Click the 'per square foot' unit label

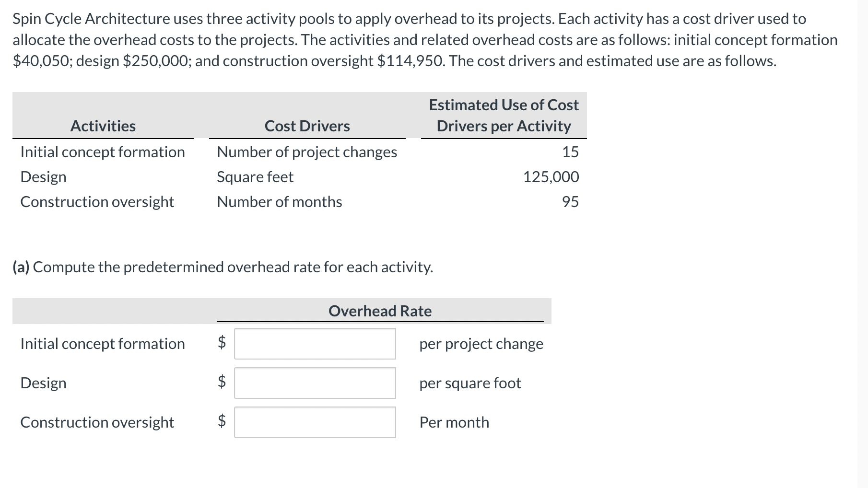tap(470, 383)
